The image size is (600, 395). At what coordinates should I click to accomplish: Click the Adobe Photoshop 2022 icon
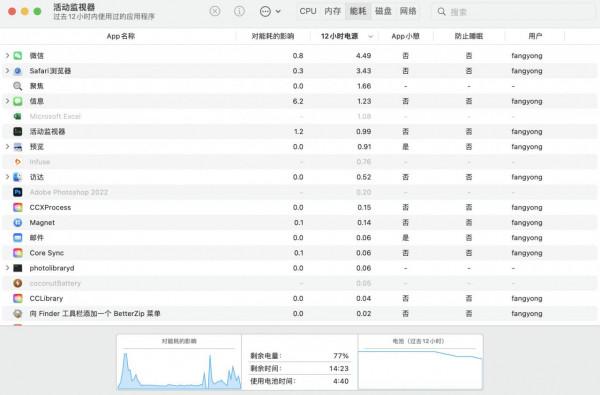[18, 192]
